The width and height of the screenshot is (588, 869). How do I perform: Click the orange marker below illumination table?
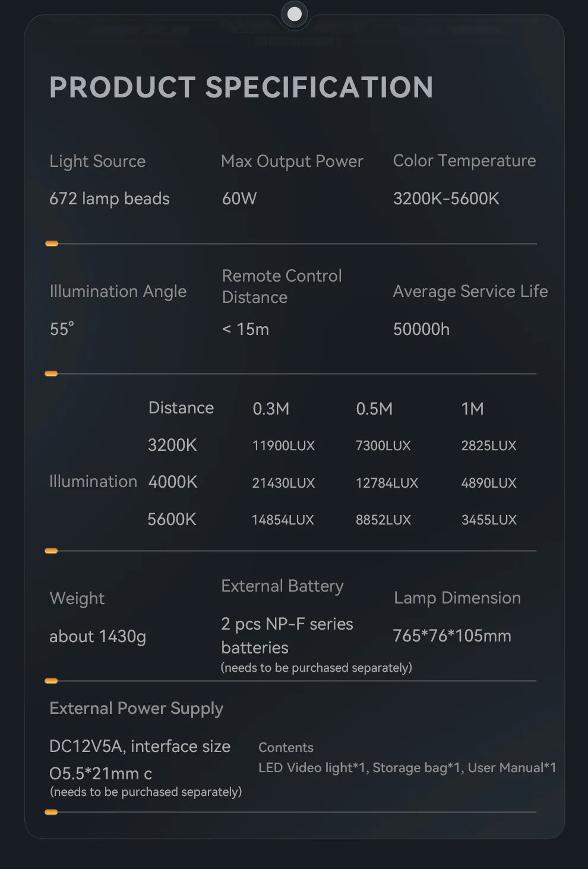pos(52,551)
